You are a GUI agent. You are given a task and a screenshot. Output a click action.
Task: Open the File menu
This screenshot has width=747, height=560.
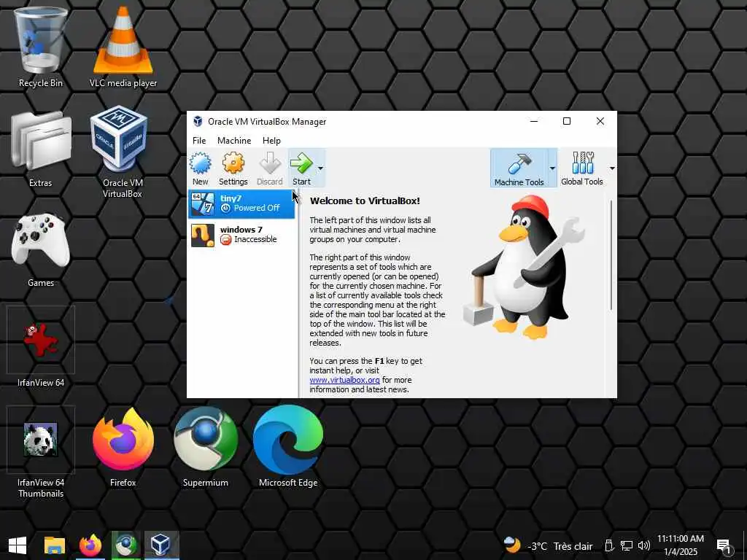(199, 141)
